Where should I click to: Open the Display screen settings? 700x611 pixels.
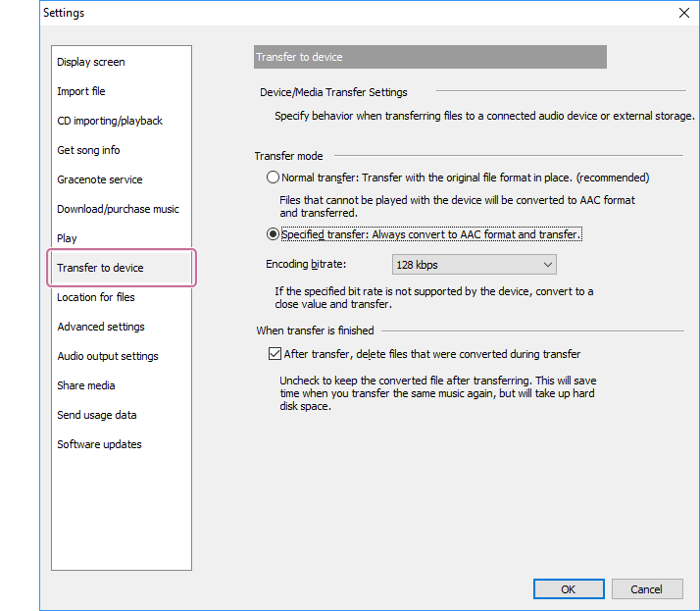tap(91, 62)
